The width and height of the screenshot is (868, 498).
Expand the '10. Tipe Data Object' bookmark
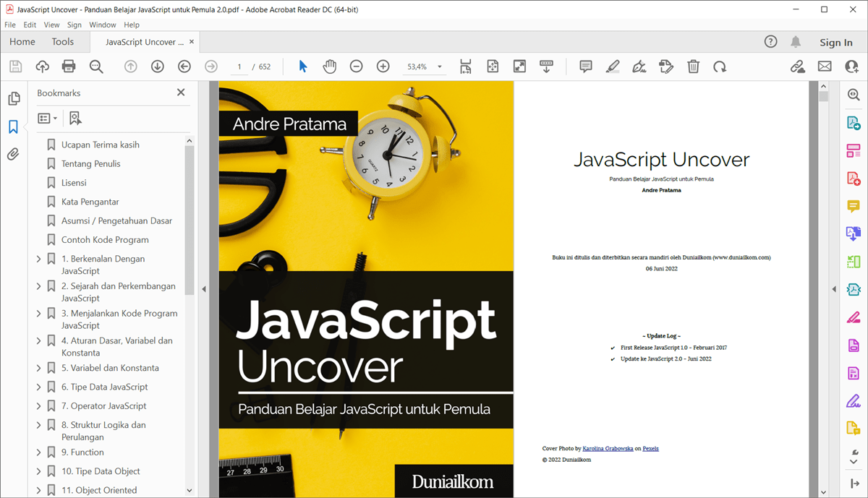[39, 471]
